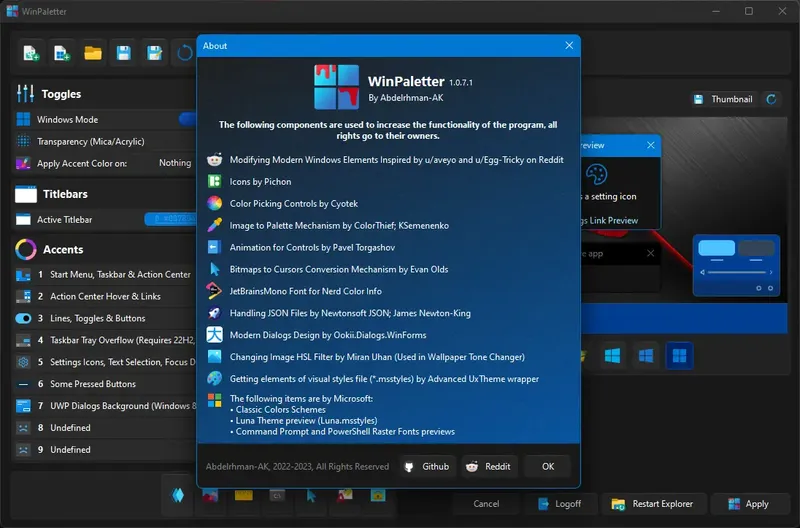Open the cursor icon in bottom toolbar
This screenshot has height=528, width=800.
(x=311, y=495)
